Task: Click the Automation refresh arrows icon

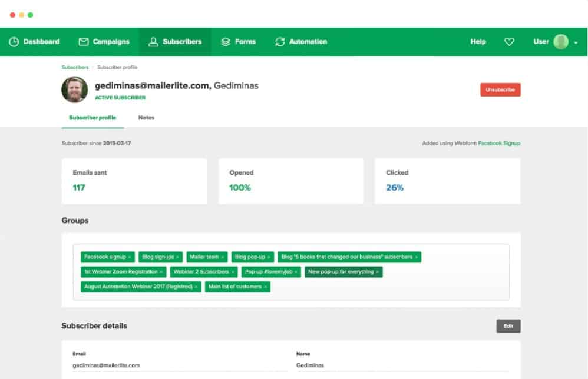Action: click(x=280, y=42)
